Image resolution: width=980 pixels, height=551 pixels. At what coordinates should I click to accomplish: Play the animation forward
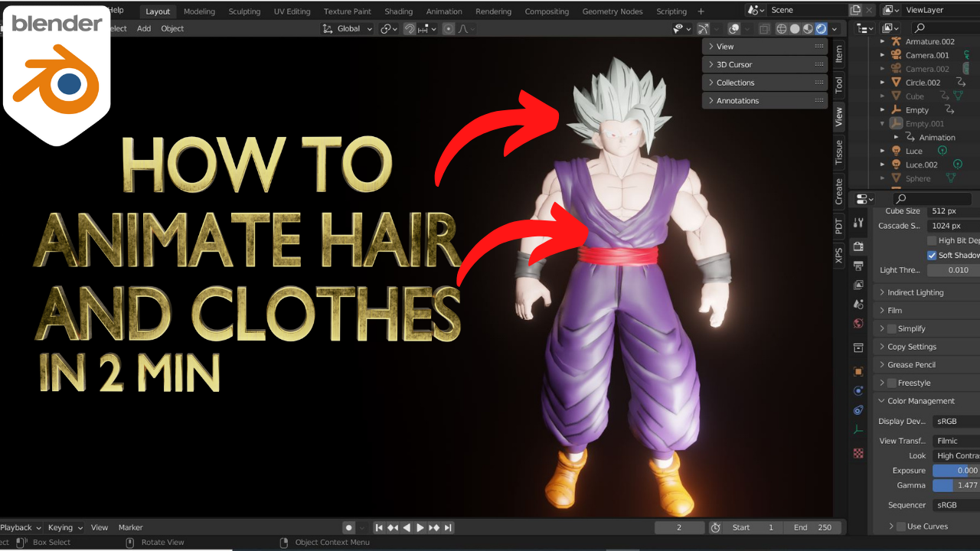pyautogui.click(x=420, y=527)
